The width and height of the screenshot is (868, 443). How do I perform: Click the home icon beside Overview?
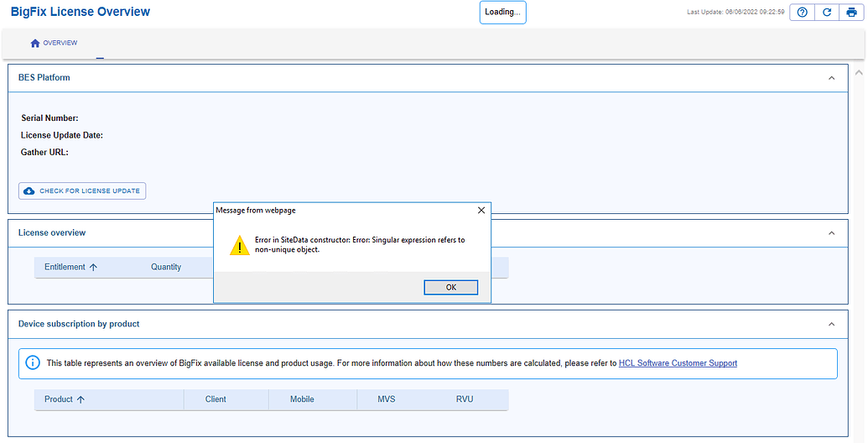click(35, 43)
